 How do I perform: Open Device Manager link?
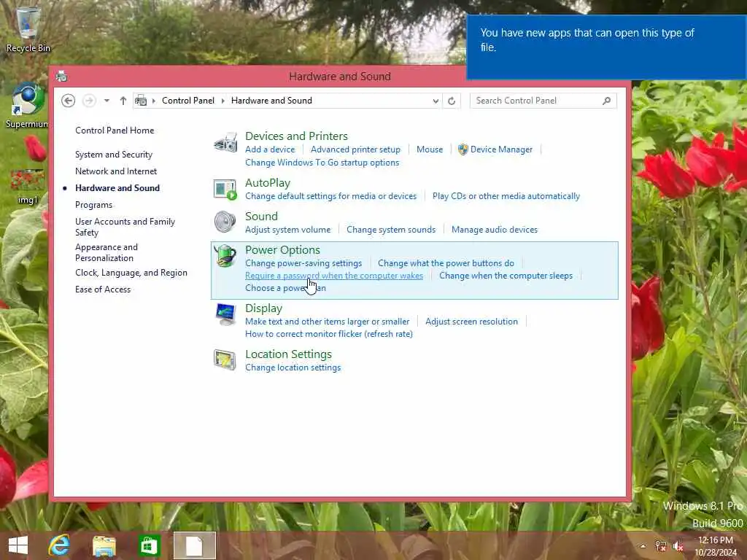point(501,149)
